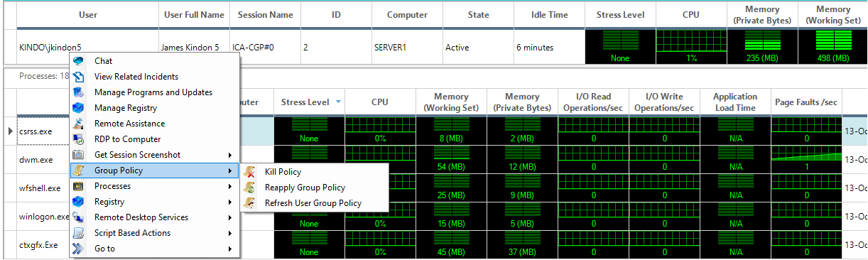868x260 pixels.
Task: Expand the Processes submenu arrow
Action: (x=229, y=186)
